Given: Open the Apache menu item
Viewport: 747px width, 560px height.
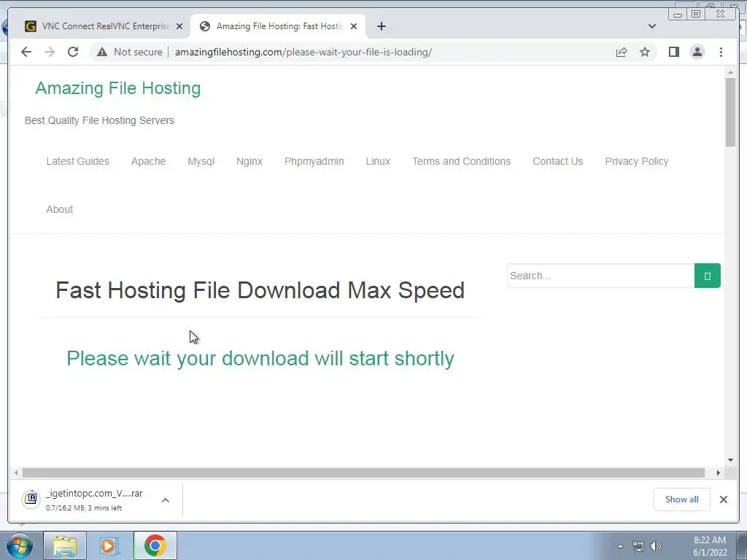Looking at the screenshot, I should pyautogui.click(x=149, y=161).
